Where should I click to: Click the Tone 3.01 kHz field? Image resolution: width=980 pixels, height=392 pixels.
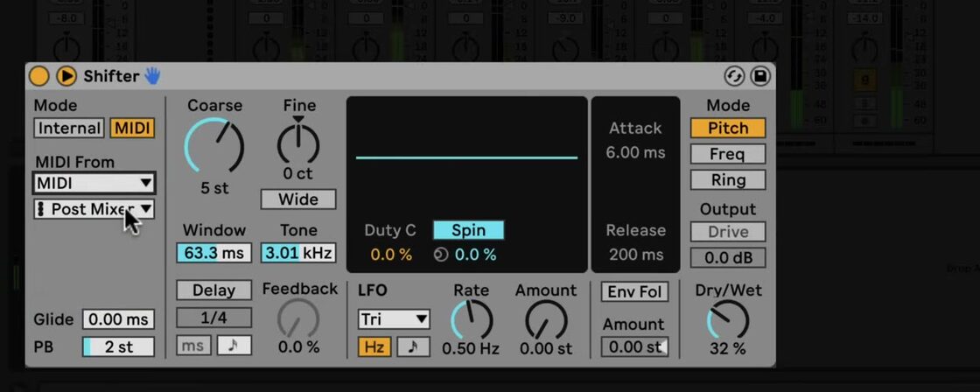[298, 253]
